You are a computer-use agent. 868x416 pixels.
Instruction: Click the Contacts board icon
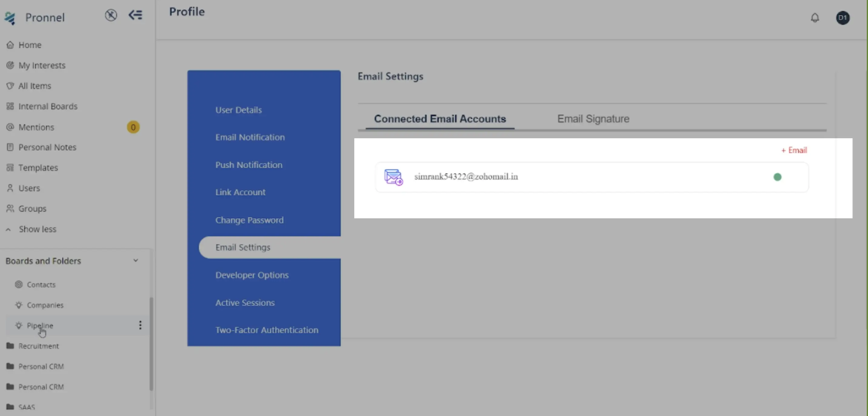coord(19,284)
